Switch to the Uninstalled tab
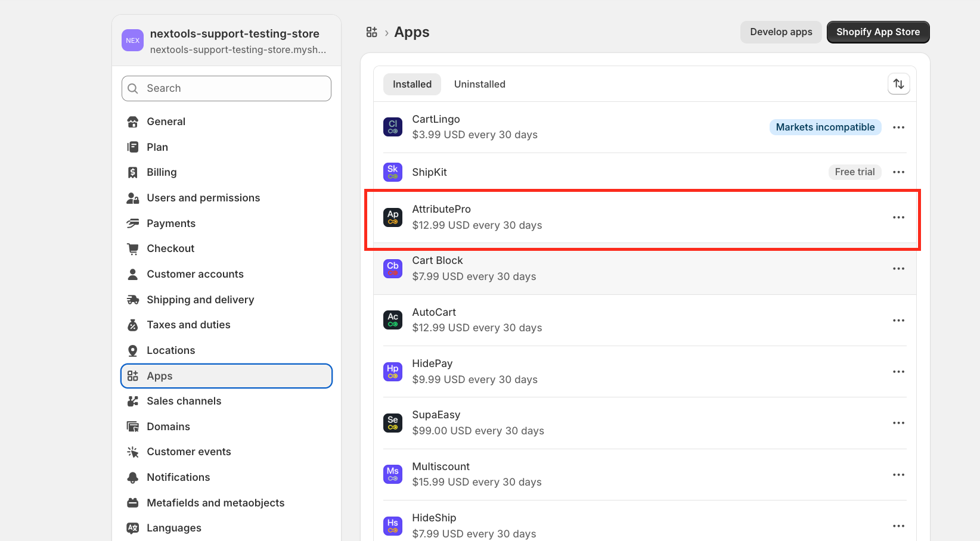This screenshot has height=541, width=980. 479,84
